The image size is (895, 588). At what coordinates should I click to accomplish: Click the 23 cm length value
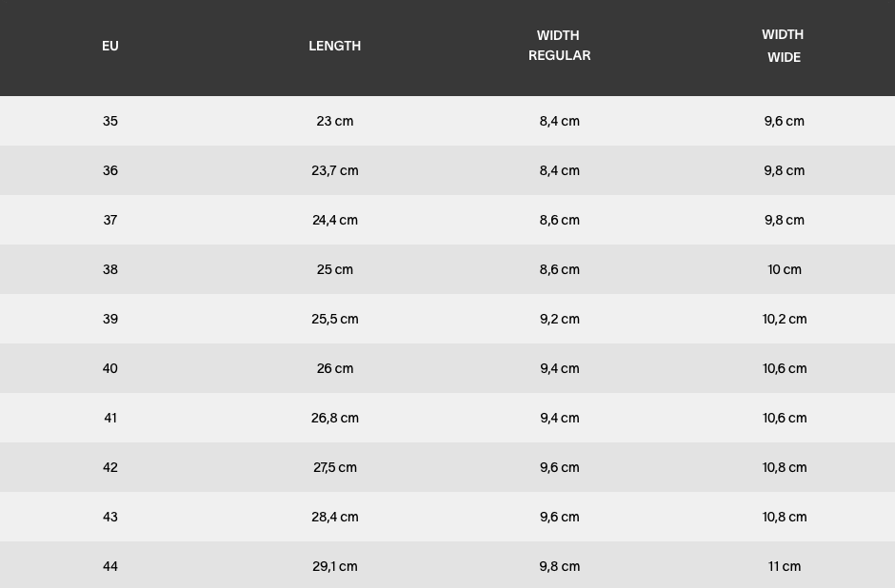point(334,121)
